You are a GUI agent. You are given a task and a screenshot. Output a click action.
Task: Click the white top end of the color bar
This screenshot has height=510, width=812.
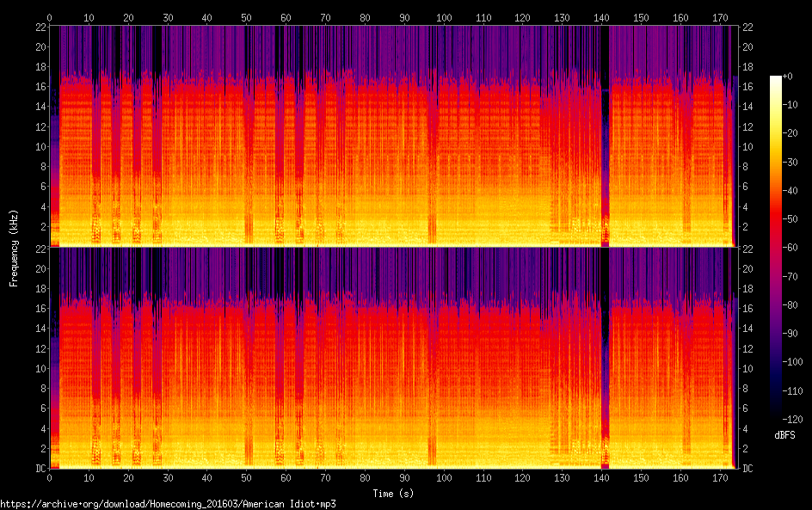[776, 80]
